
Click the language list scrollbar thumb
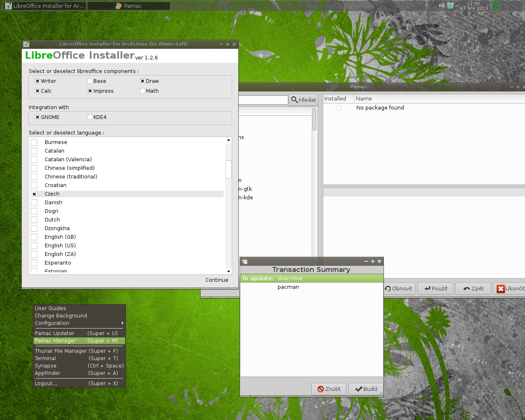tap(228, 169)
